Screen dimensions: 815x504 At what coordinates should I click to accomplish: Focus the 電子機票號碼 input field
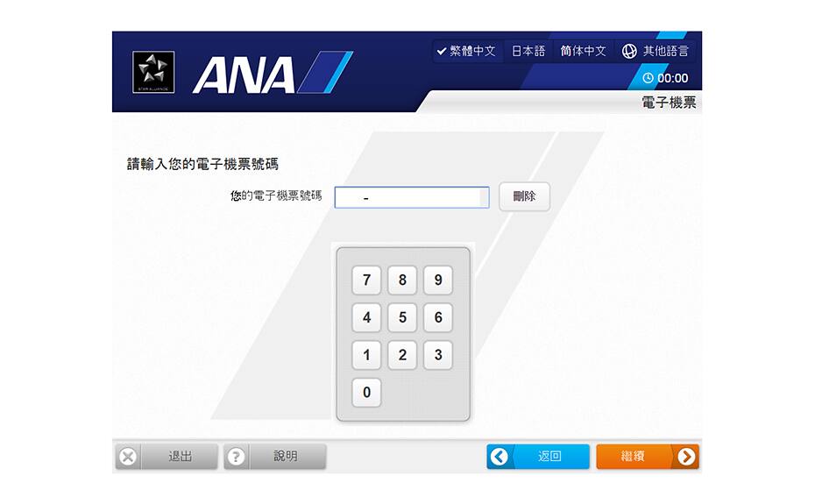click(412, 197)
